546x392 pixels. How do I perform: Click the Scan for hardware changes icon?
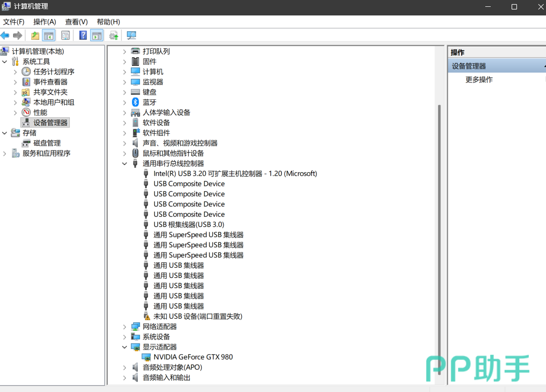(131, 35)
